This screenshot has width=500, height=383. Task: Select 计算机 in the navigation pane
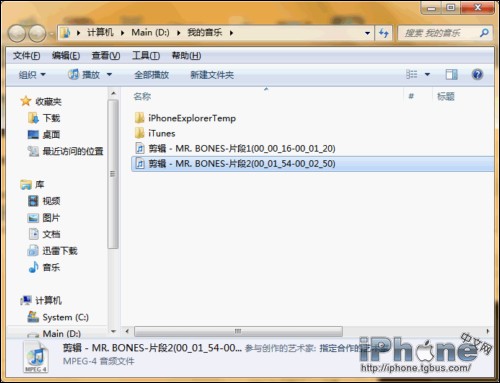click(x=41, y=300)
